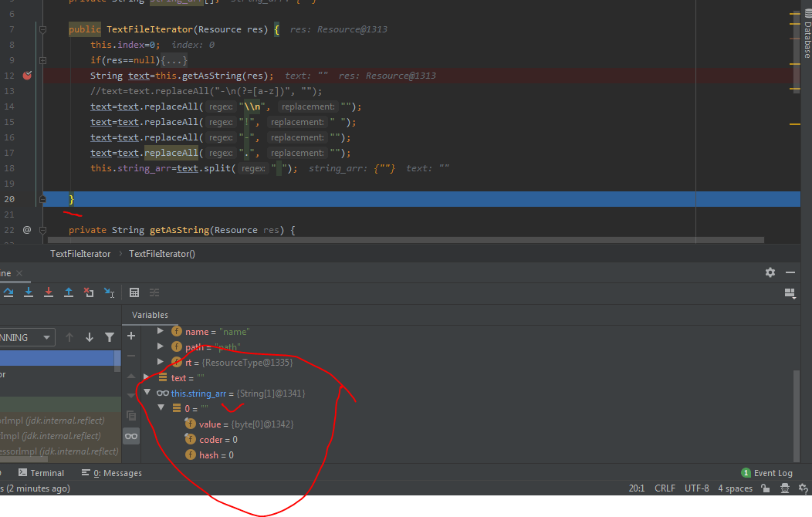
Task: Click the Run to Cursor icon
Action: tap(109, 293)
